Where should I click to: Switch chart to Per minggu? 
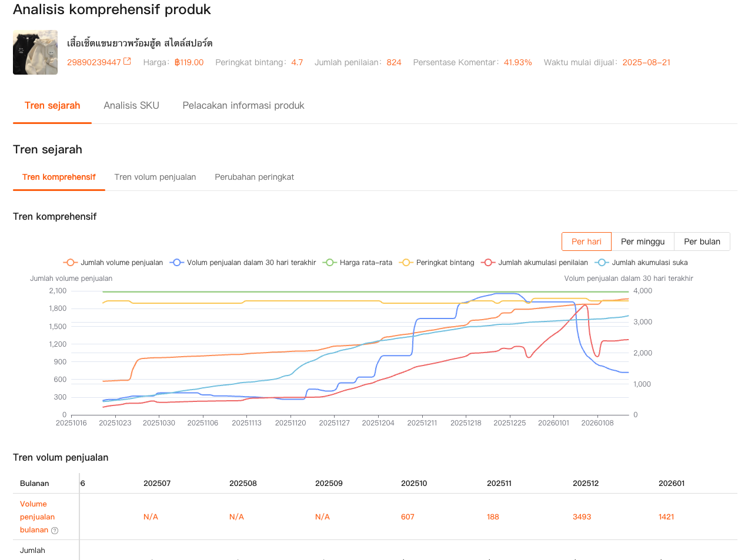click(643, 242)
